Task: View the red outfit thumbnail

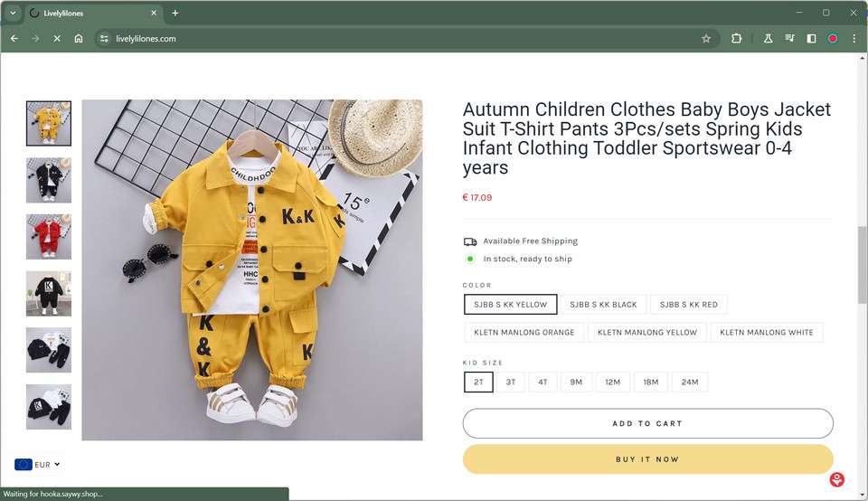Action: (49, 236)
